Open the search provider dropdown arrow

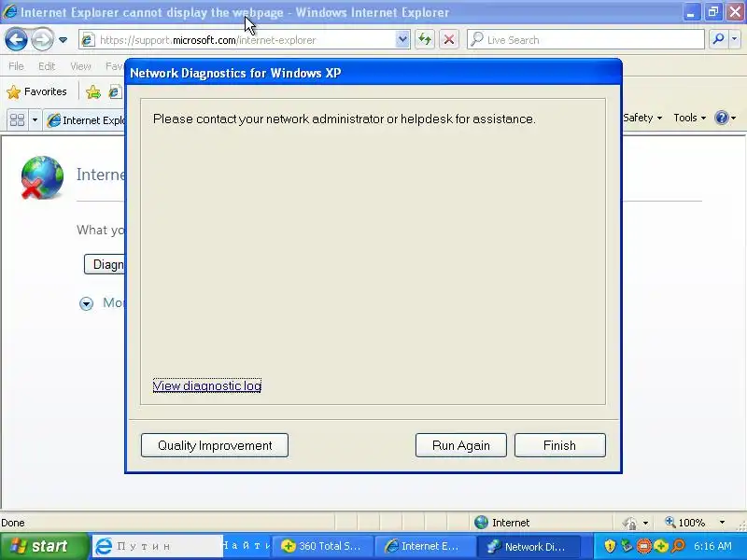tap(735, 39)
